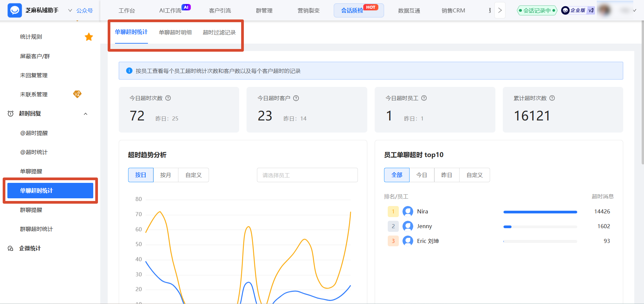Open the 请选择员工 employee selector
The image size is (644, 304).
pyautogui.click(x=307, y=175)
